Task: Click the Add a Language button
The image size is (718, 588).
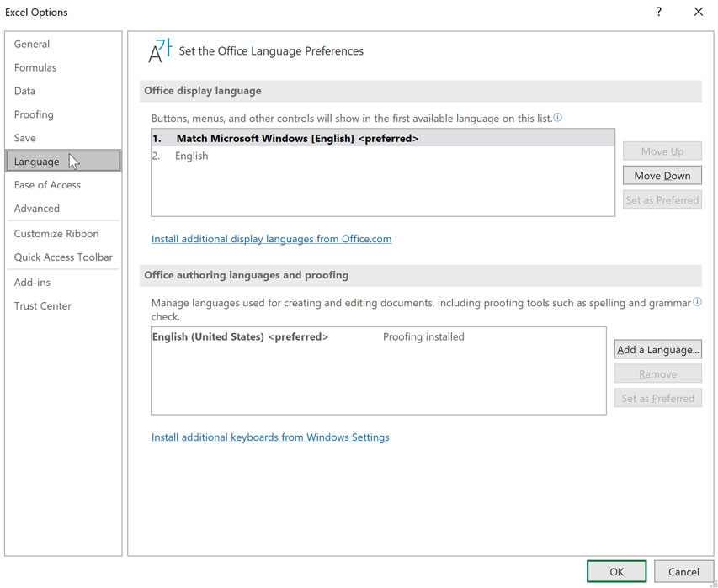Action: coord(657,348)
